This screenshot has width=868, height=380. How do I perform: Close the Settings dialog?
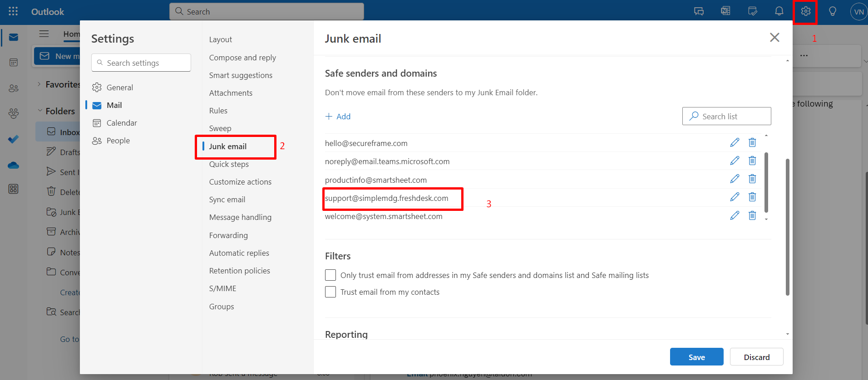click(x=774, y=37)
